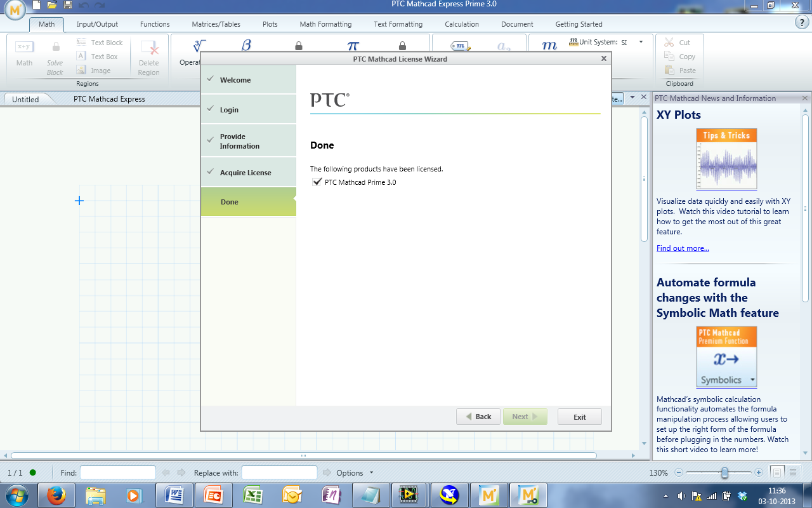Viewport: 812px width, 508px height.
Task: Click the Undo arrow in title bar
Action: coord(84,5)
